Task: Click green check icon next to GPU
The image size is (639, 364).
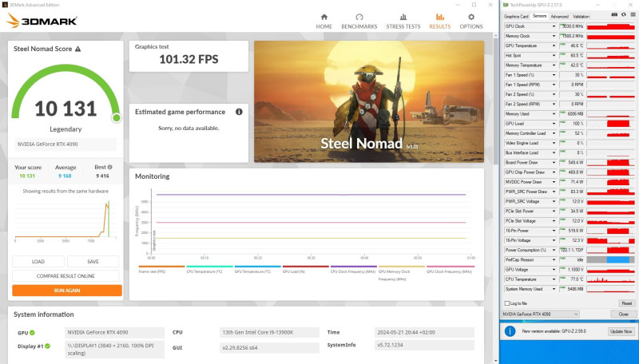Action: pos(32,333)
